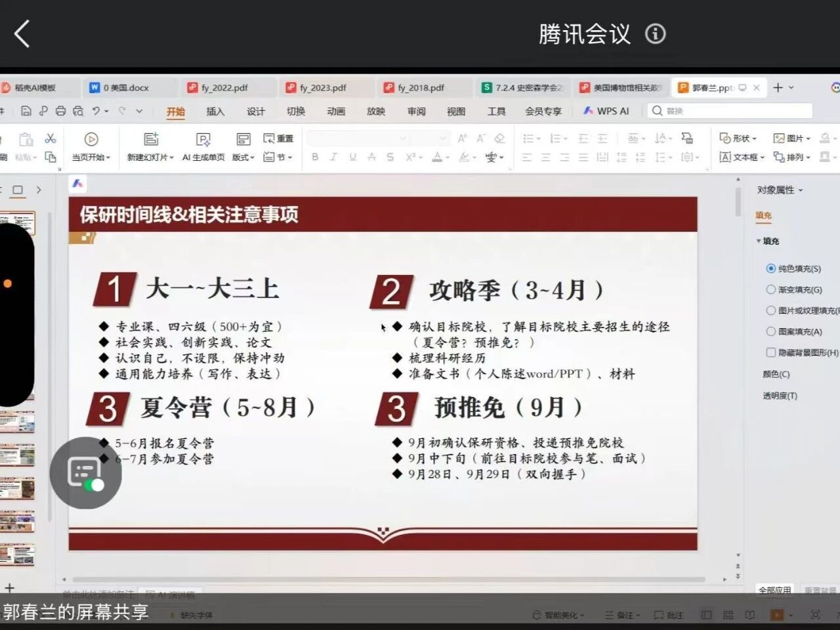Viewport: 840px width, 630px height.
Task: Click the cut (scissors) icon
Action: pyautogui.click(x=51, y=138)
